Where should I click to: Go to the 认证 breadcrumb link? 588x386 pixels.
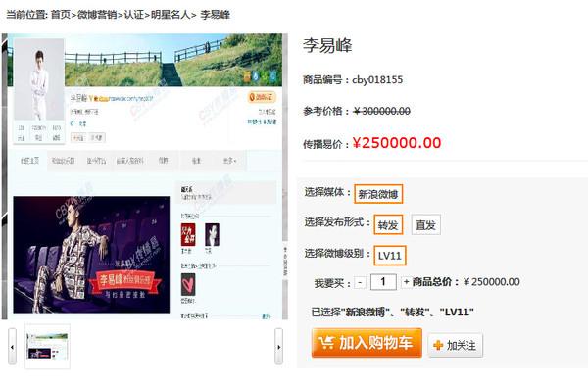(x=134, y=15)
